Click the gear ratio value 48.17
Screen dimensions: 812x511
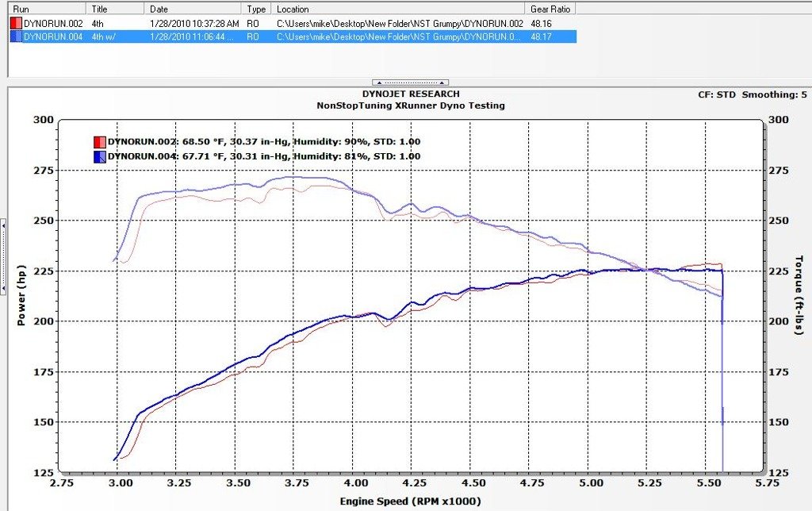(541, 36)
